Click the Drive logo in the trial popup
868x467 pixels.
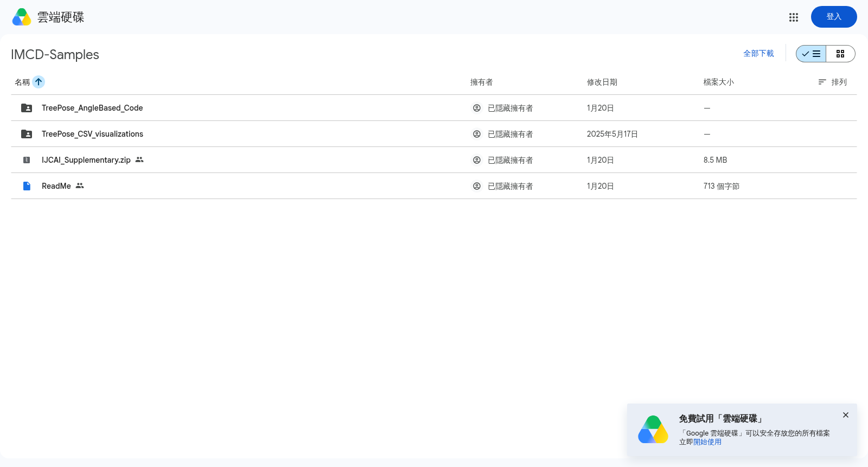(x=653, y=430)
